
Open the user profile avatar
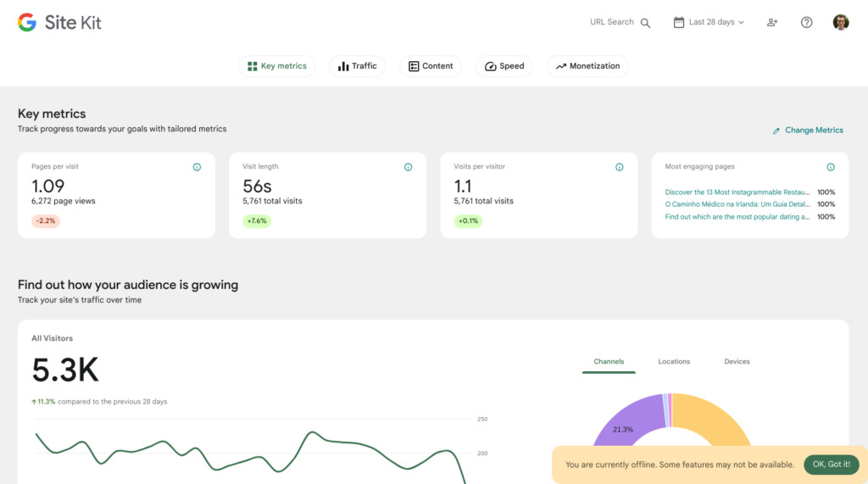(x=840, y=23)
